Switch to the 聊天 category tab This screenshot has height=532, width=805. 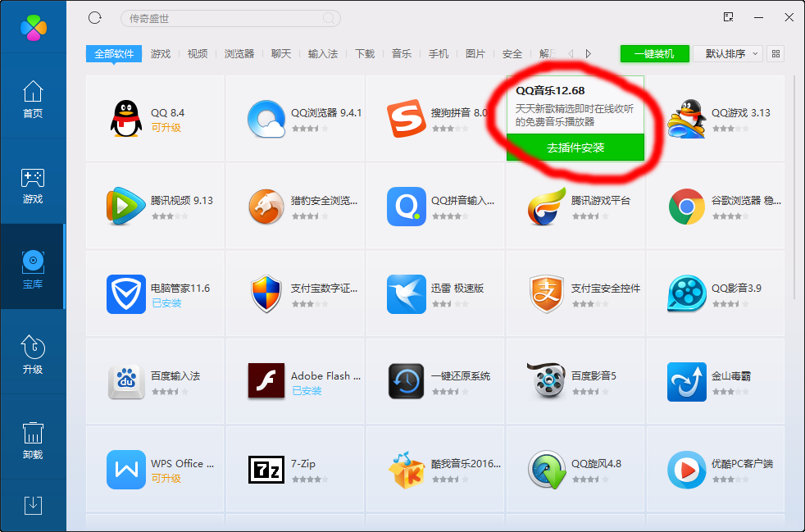pos(281,54)
